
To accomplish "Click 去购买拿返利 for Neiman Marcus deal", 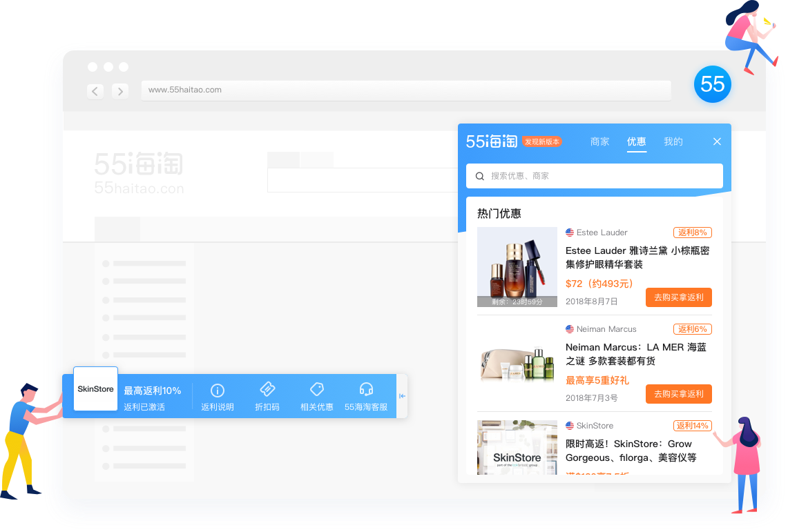I will (678, 394).
